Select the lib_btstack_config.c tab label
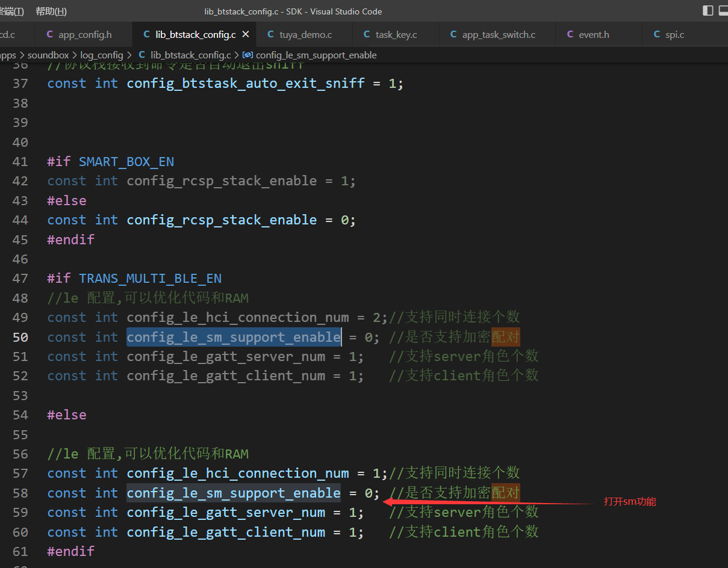The width and height of the screenshot is (728, 568). point(195,34)
